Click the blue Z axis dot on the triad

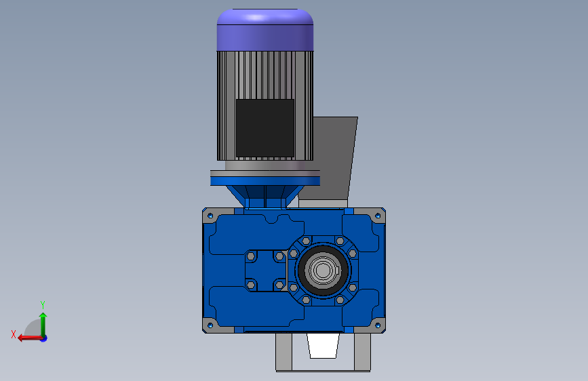[x=44, y=338]
